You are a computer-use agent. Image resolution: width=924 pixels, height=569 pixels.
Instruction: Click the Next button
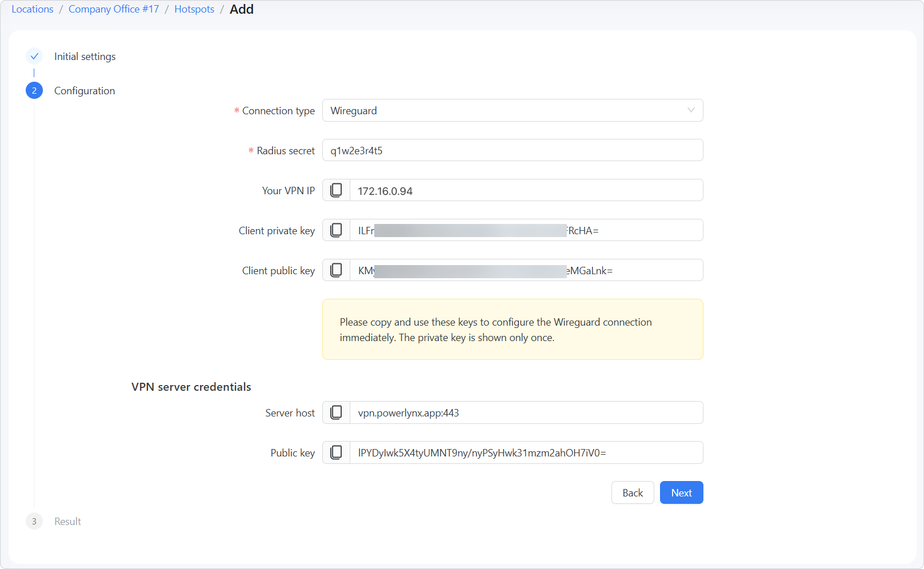[x=681, y=492]
